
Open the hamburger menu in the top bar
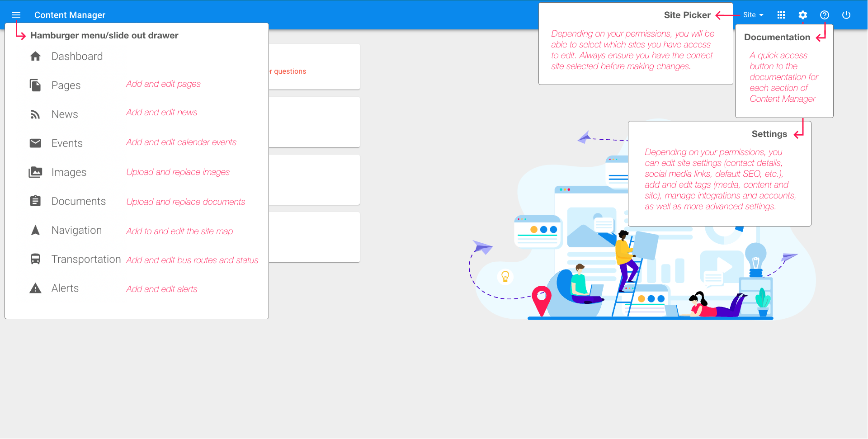pyautogui.click(x=16, y=15)
